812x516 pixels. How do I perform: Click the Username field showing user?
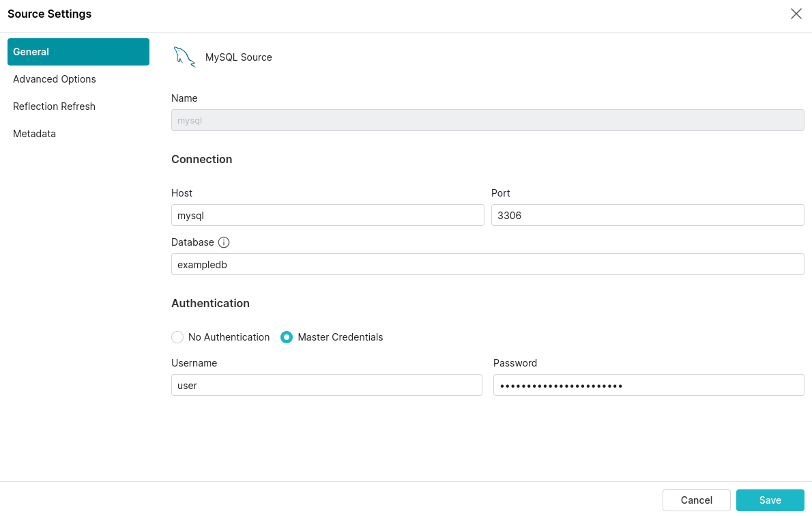click(x=326, y=385)
